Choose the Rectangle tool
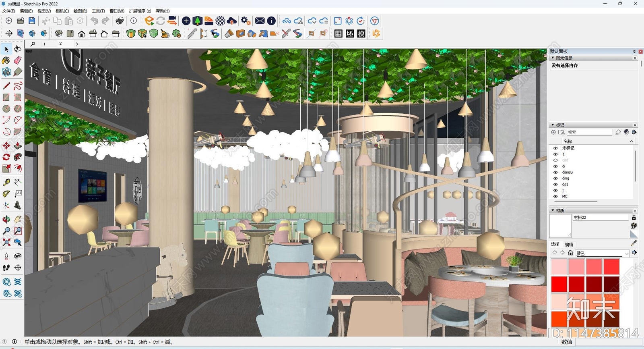This screenshot has height=349, width=644. [x=6, y=97]
